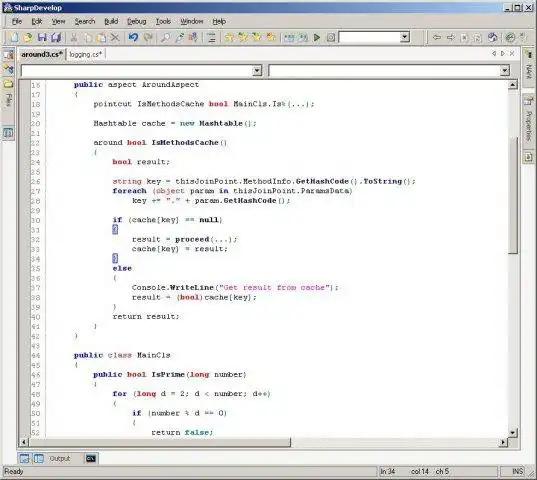Click the black console icon right of Output
Viewport: 537px width, 480px height.
point(91,458)
